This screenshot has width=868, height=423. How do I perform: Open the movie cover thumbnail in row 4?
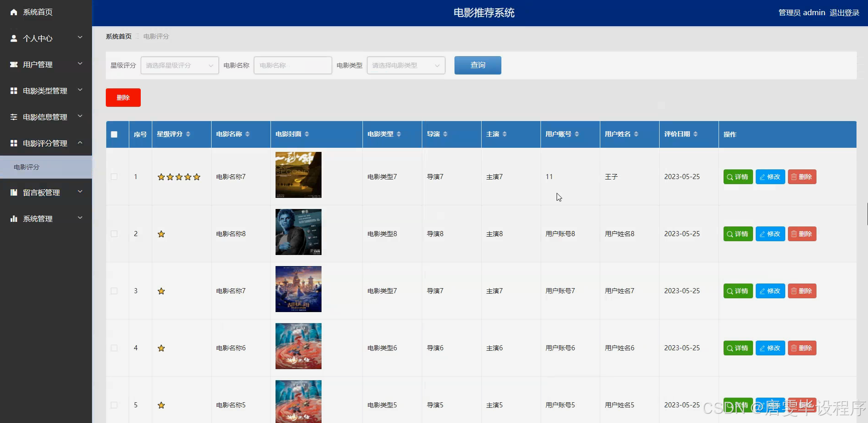tap(299, 346)
